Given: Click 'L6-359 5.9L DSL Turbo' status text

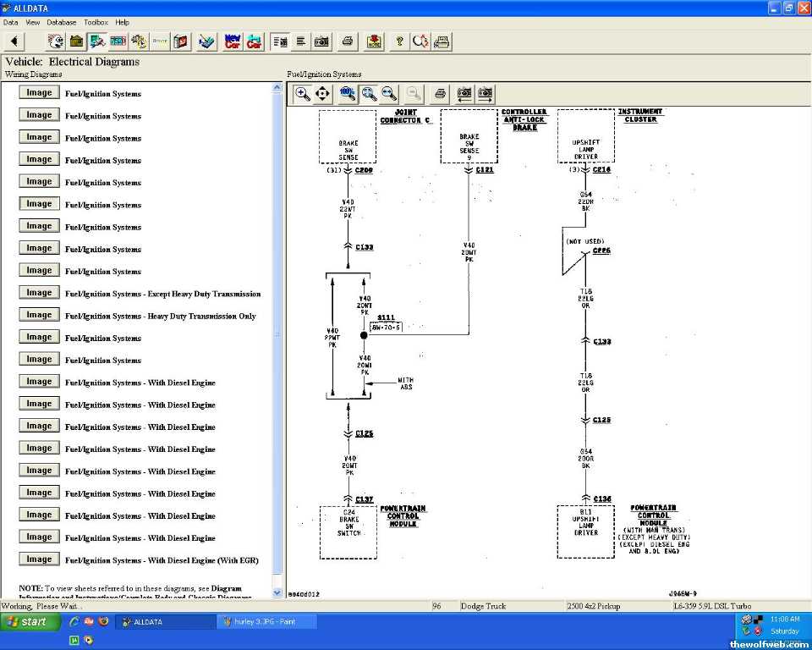Looking at the screenshot, I should (x=712, y=606).
